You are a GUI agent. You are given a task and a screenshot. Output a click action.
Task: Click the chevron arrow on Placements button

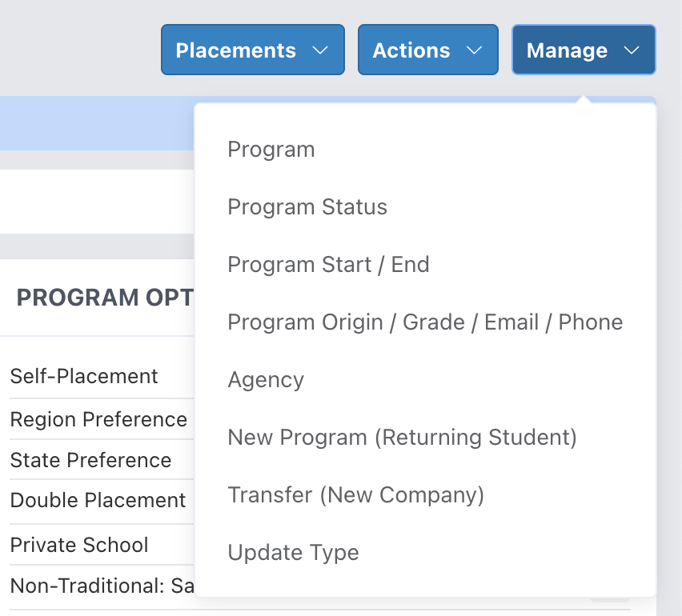click(x=320, y=50)
